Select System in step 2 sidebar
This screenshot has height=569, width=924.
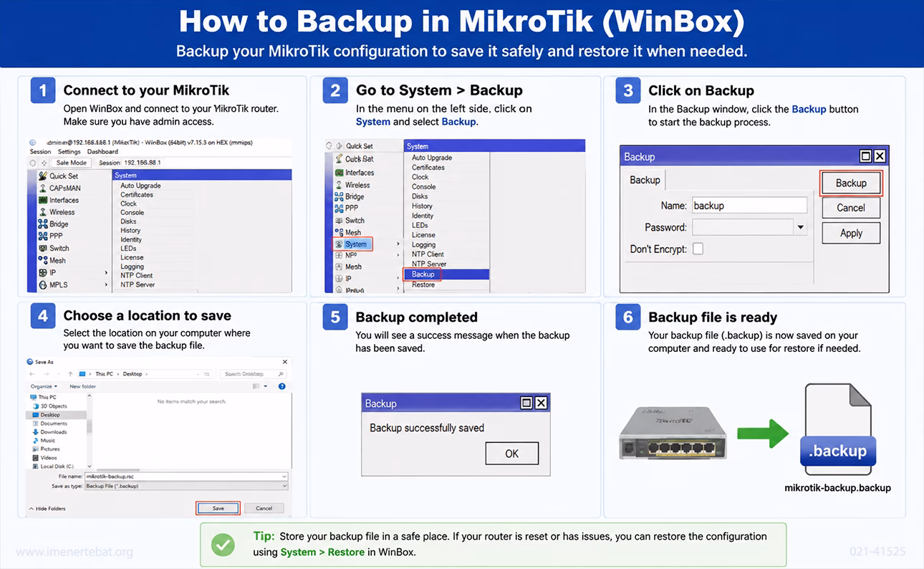tap(352, 244)
